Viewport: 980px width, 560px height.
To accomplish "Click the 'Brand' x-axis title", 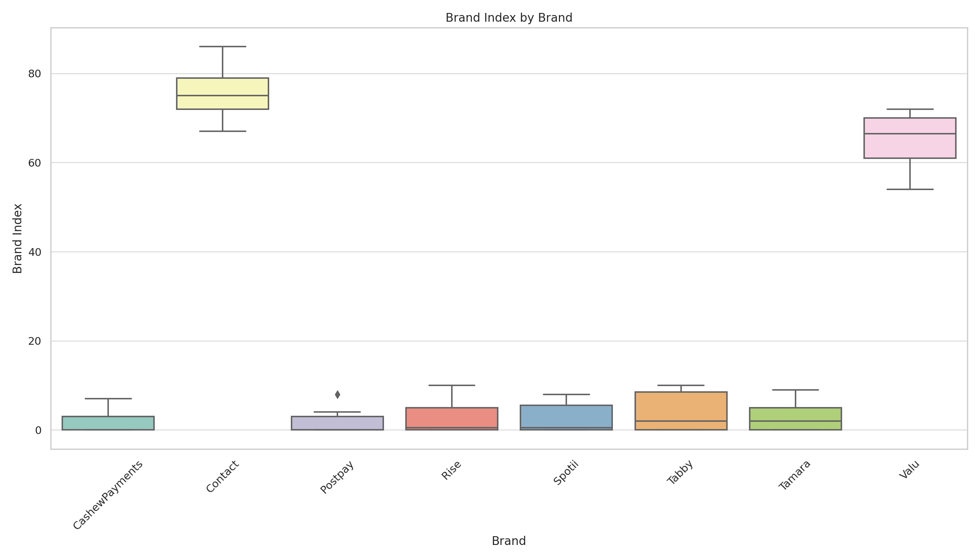I will click(509, 541).
